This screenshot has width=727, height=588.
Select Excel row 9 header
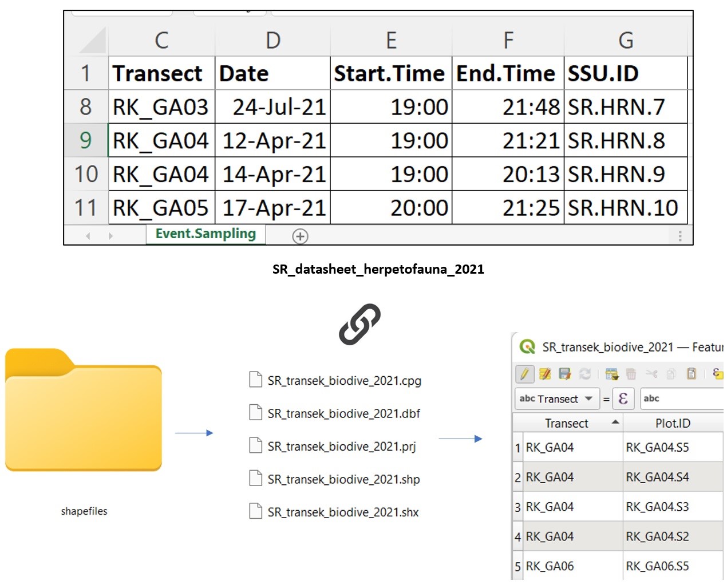click(x=86, y=140)
